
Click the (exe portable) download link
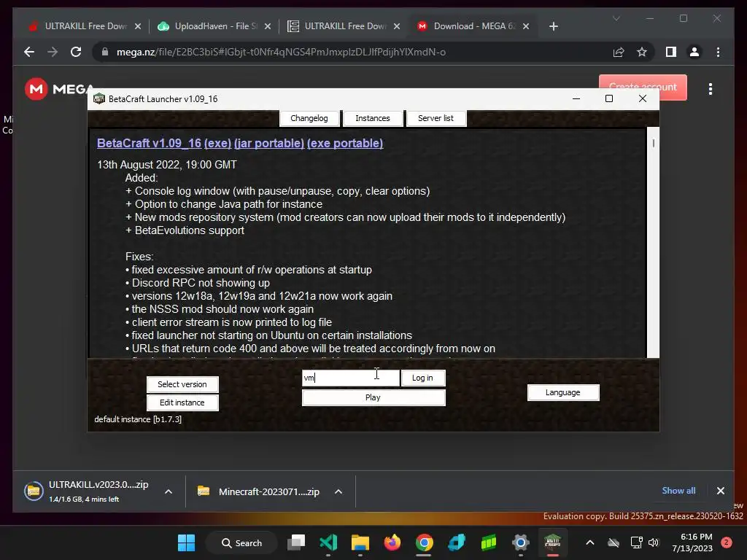click(x=345, y=144)
